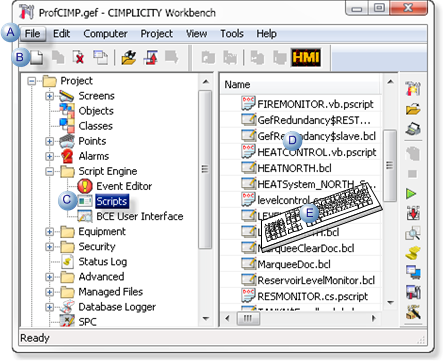Viewport: 445px width, 361px height.
Task: Collapse the Script Engine node
Action: [49, 171]
